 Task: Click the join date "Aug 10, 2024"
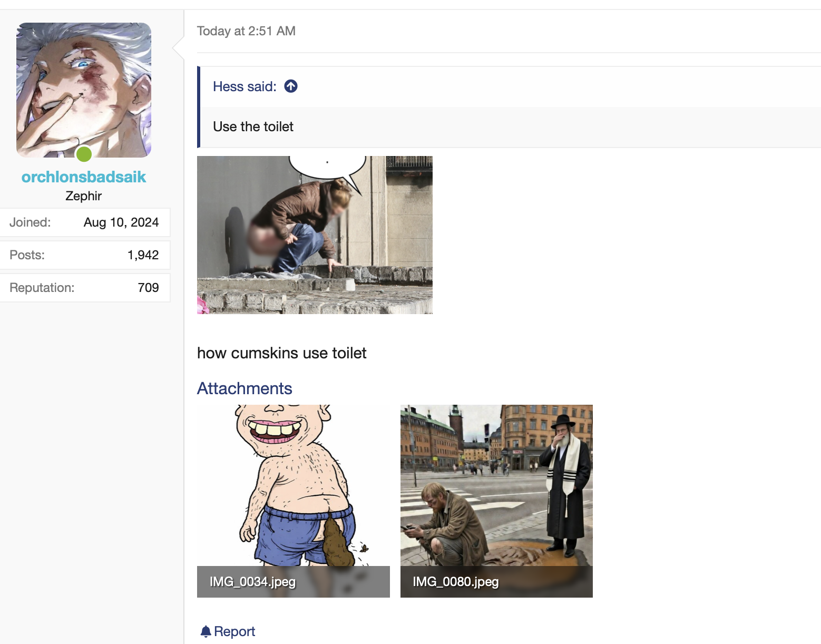click(x=121, y=222)
